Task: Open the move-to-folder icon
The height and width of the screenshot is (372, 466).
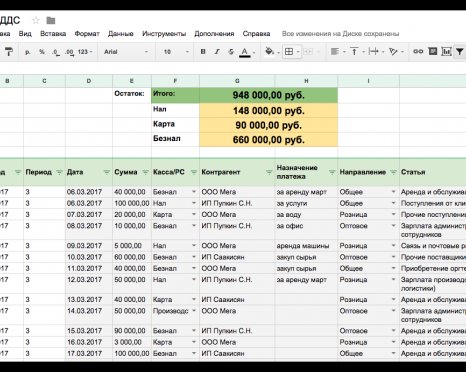Action: pos(51,21)
